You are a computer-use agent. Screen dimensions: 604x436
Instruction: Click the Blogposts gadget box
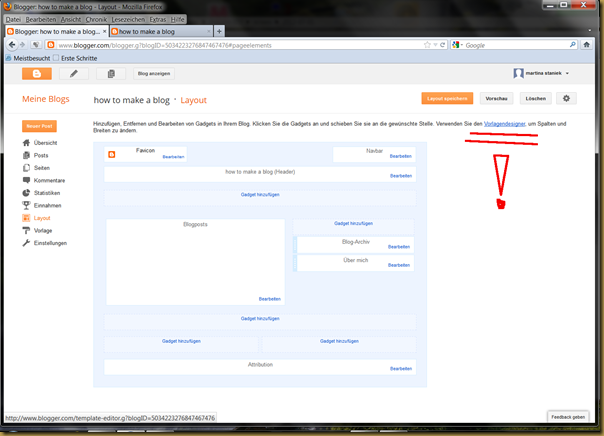(x=195, y=262)
